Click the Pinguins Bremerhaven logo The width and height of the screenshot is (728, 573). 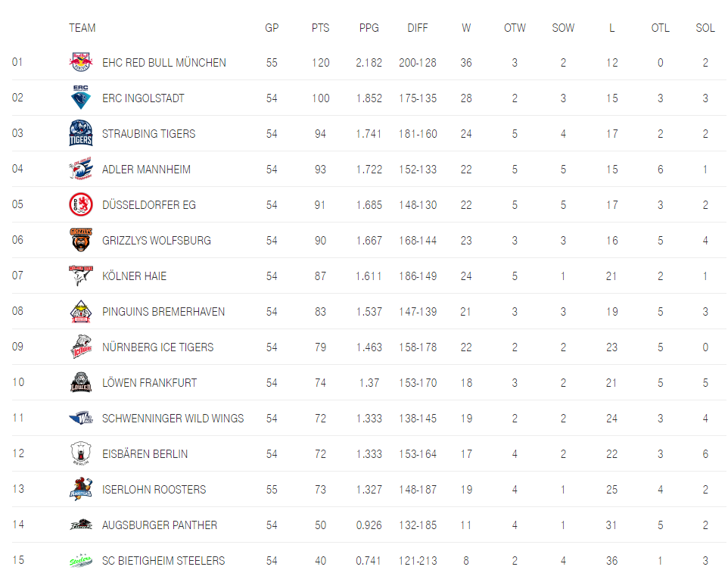80,312
